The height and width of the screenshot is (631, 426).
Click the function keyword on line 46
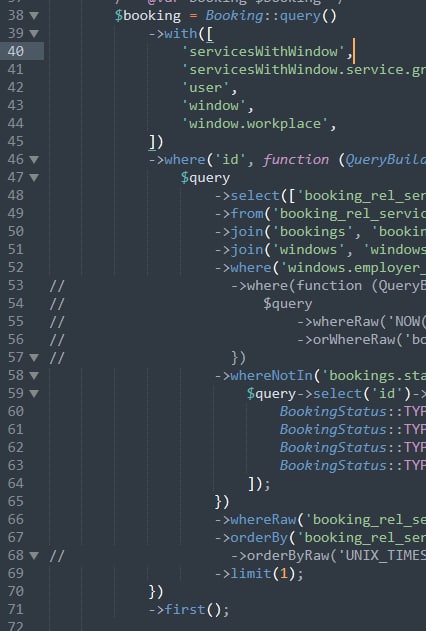(x=296, y=160)
